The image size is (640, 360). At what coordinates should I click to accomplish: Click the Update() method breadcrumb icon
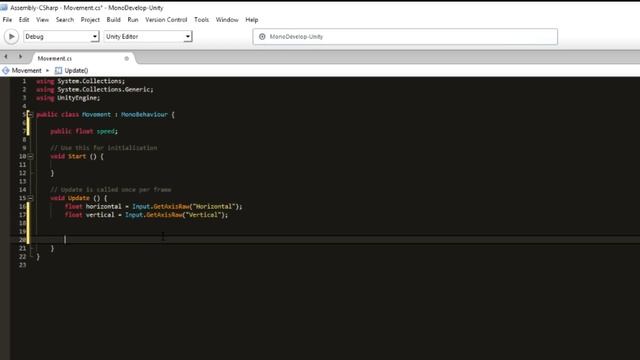(58, 71)
